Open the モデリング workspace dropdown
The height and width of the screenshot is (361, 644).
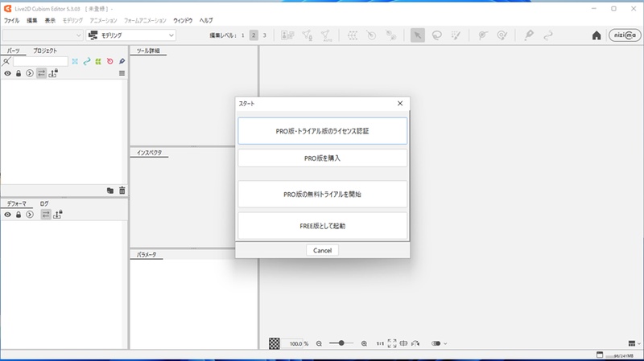coord(131,35)
